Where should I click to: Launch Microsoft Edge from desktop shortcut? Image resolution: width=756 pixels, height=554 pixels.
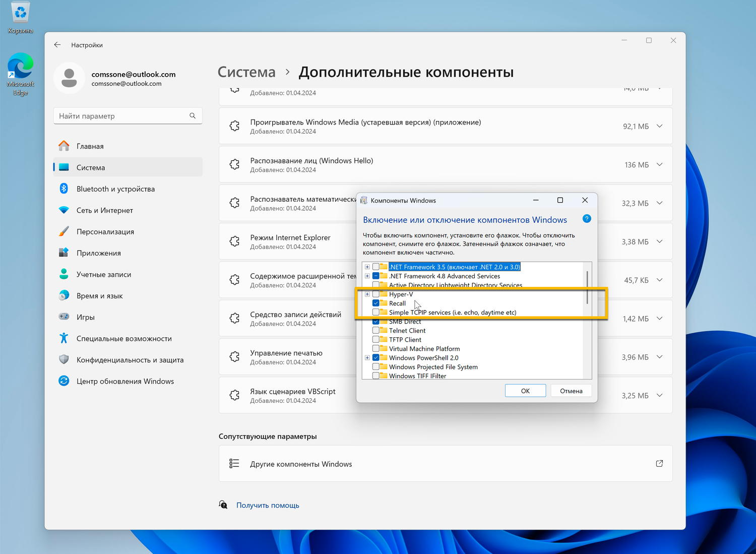pos(20,74)
